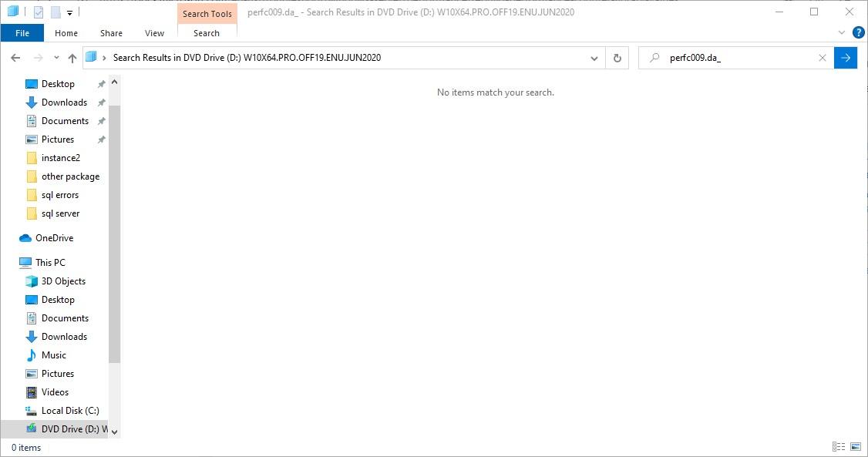The height and width of the screenshot is (457, 868).
Task: Click the Videos film strip icon
Action: coord(32,392)
